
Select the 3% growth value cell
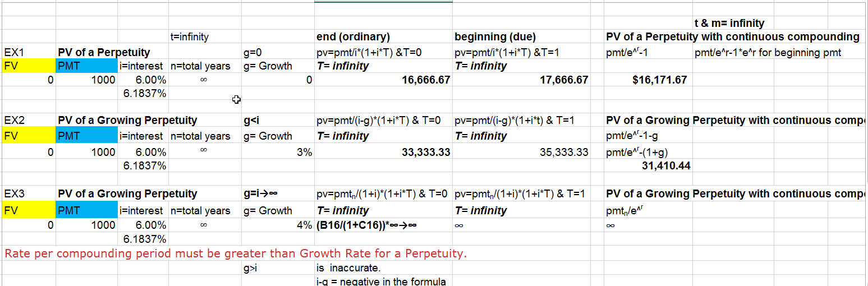click(x=278, y=151)
